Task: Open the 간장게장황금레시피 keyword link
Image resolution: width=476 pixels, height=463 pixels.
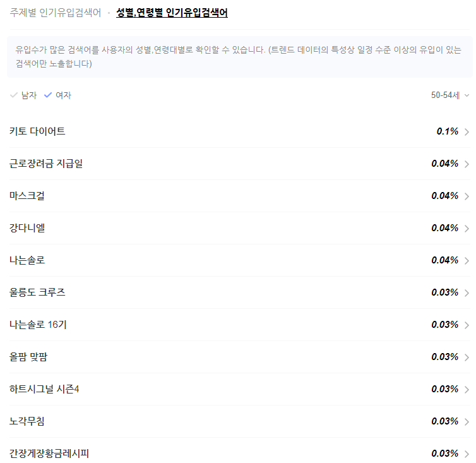Action: (x=49, y=454)
